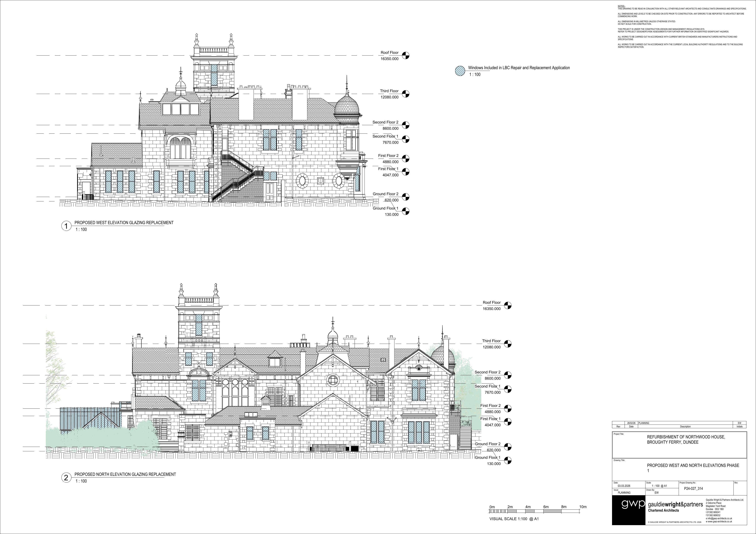The height and width of the screenshot is (534, 756).
Task: Click the West elevation Third Floor level marker
Action: [406, 94]
